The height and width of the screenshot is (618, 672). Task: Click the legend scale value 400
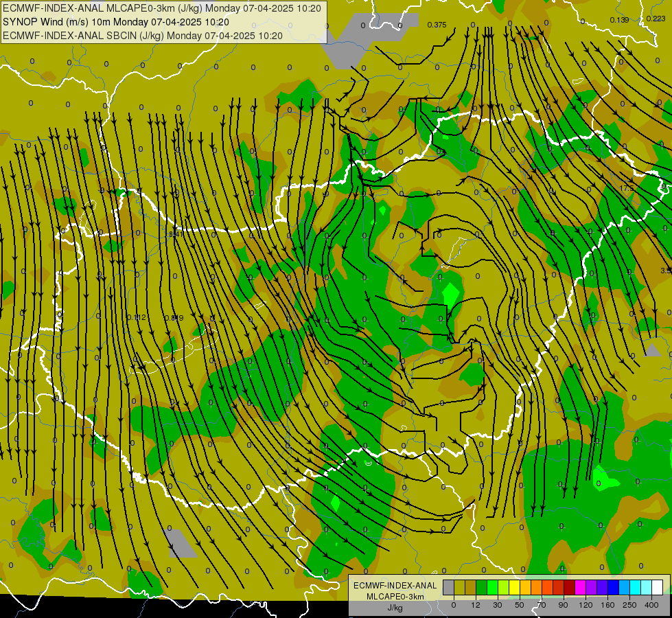[x=651, y=605]
